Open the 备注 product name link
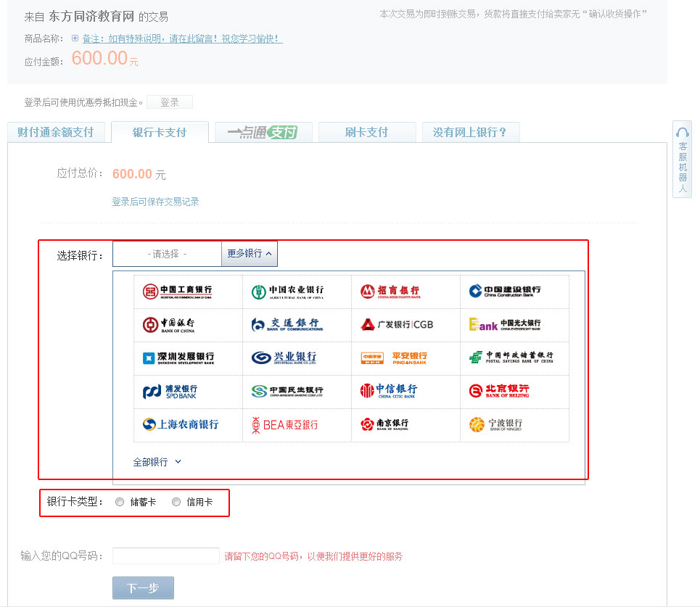Screen dimensions: 700x607 [182, 39]
